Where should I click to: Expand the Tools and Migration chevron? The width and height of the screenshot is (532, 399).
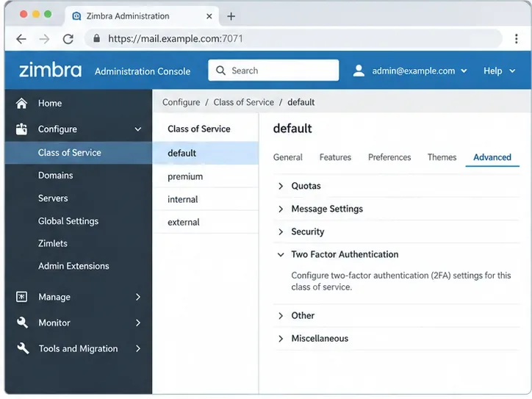[x=137, y=348]
